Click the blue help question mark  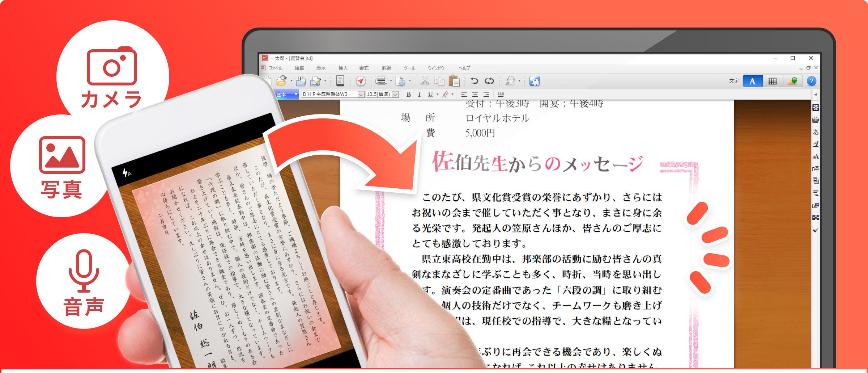(812, 81)
